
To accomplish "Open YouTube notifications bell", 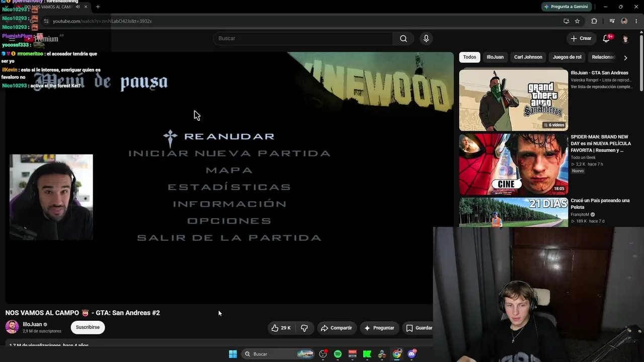I will point(606,39).
